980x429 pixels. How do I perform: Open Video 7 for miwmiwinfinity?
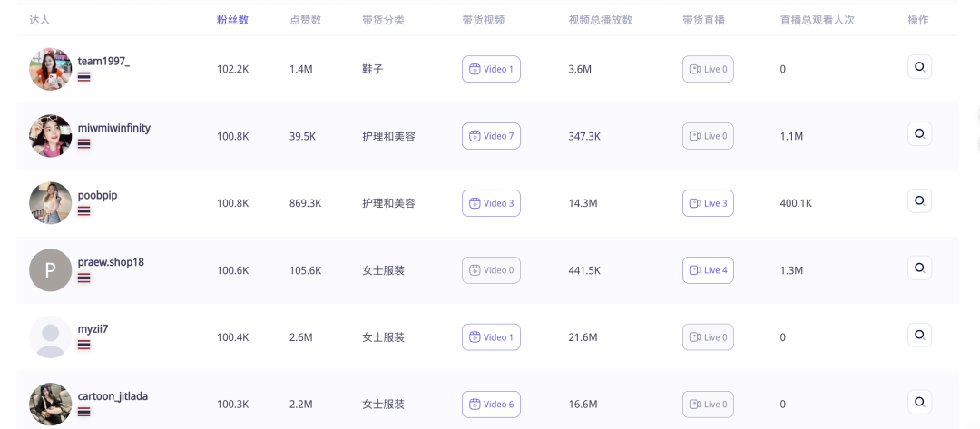pyautogui.click(x=491, y=136)
